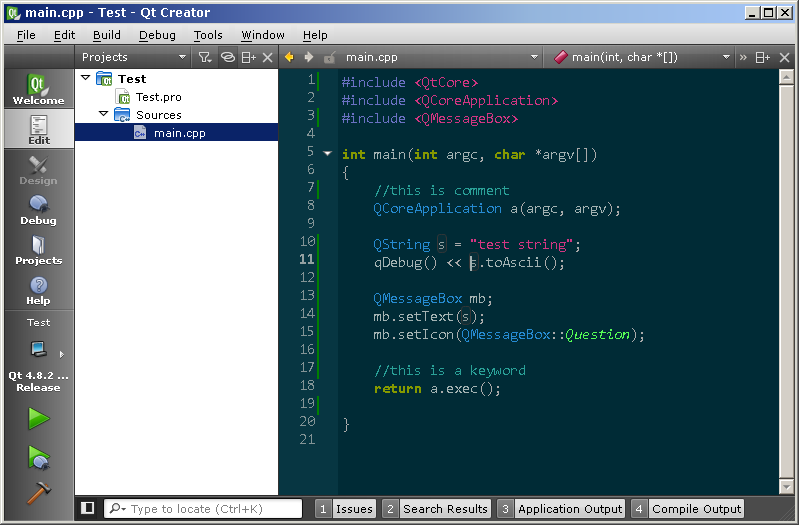Open the Tools menu
The height and width of the screenshot is (525, 799).
208,35
